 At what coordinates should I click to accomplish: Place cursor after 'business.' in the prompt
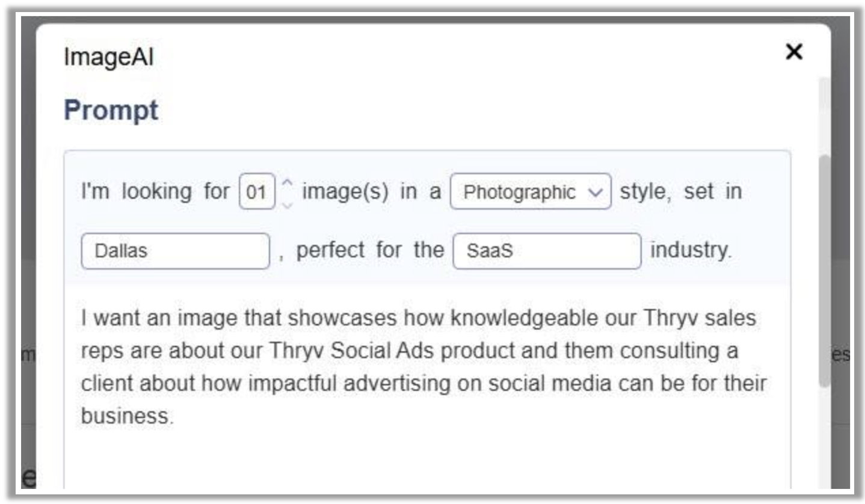[175, 416]
